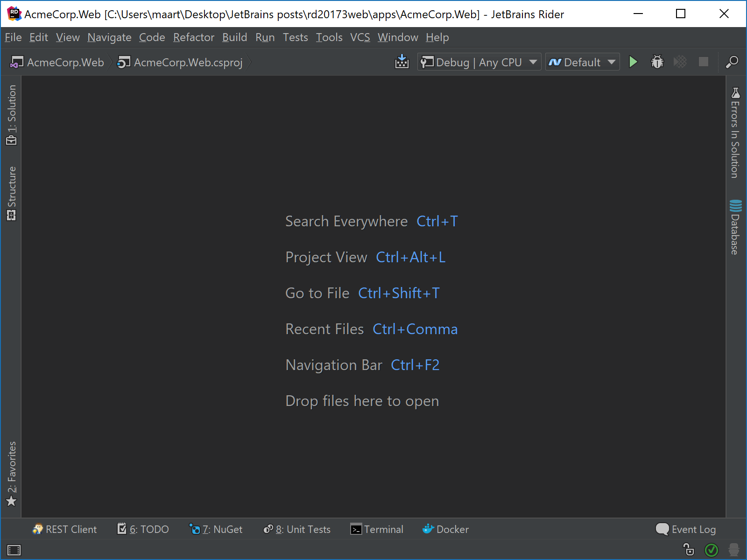747x560 pixels.
Task: Click the gray hector icon in the status bar
Action: 734,550
